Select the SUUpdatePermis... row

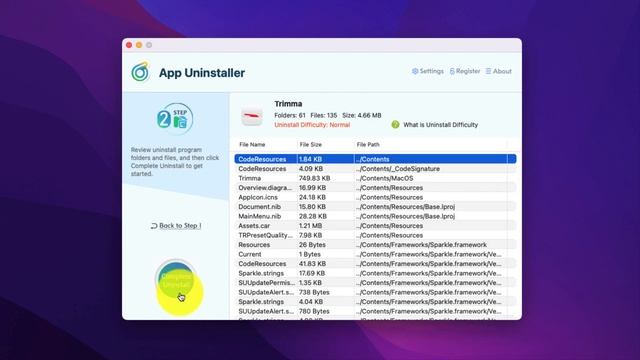pyautogui.click(x=375, y=282)
